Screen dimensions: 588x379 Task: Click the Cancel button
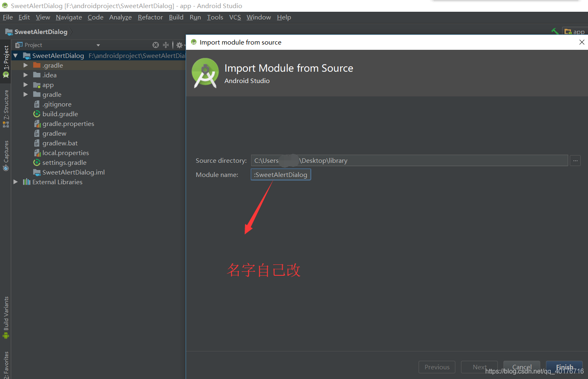tap(522, 367)
